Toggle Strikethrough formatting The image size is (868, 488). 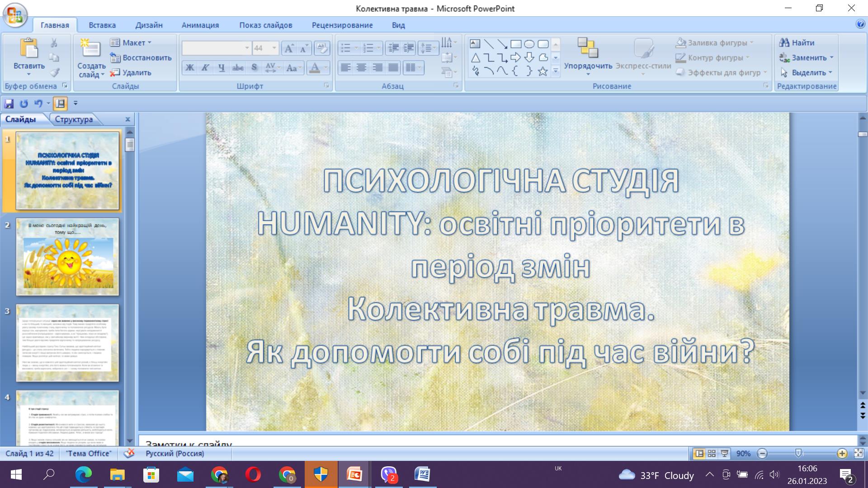[x=238, y=68]
